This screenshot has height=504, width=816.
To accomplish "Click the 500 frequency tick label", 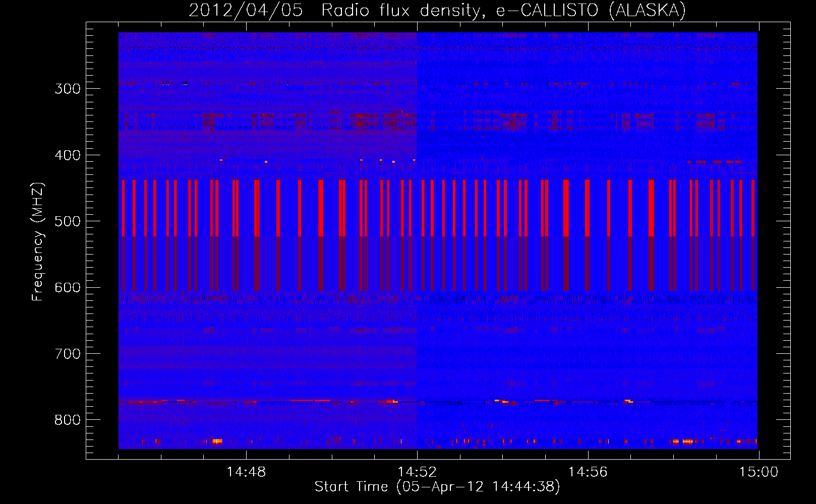I will (x=68, y=221).
